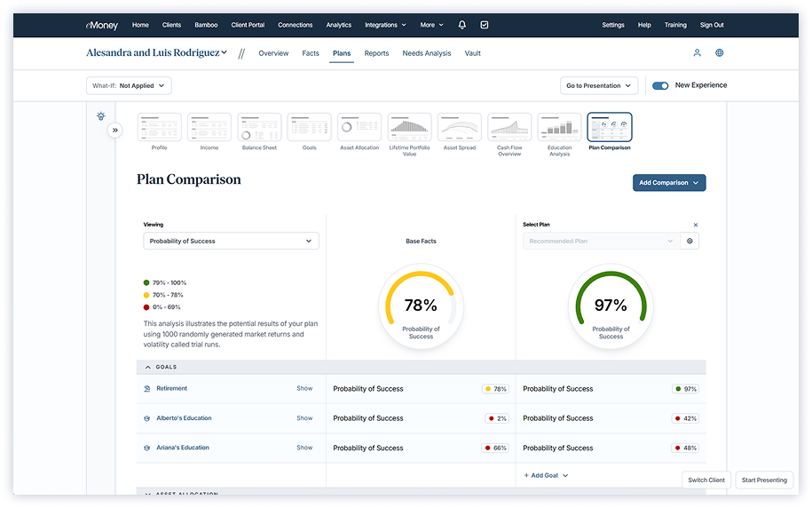Toggle the New Experience switch

click(660, 86)
